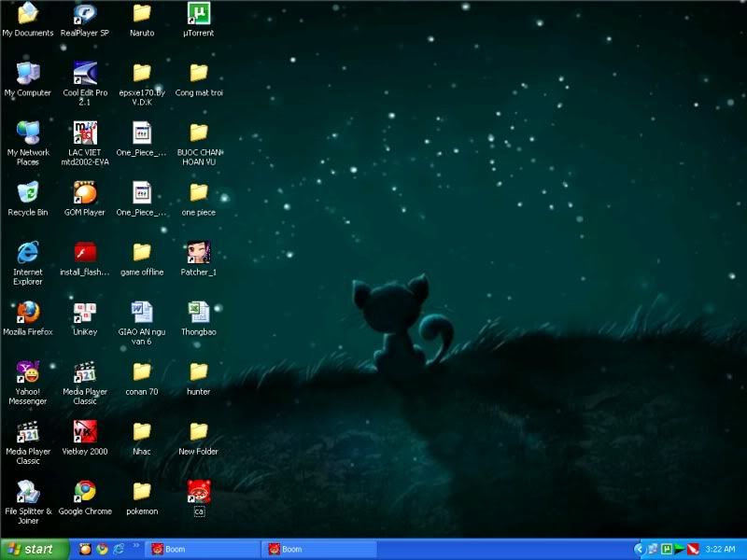Select the pokemon folder
This screenshot has height=560, width=747.
tap(142, 498)
